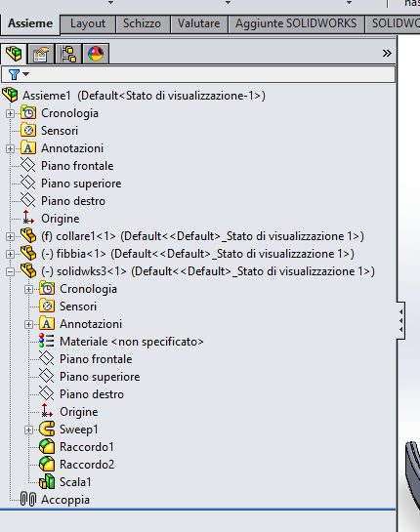Click the Assieme1 assembly icon
The width and height of the screenshot is (420, 532).
11,95
